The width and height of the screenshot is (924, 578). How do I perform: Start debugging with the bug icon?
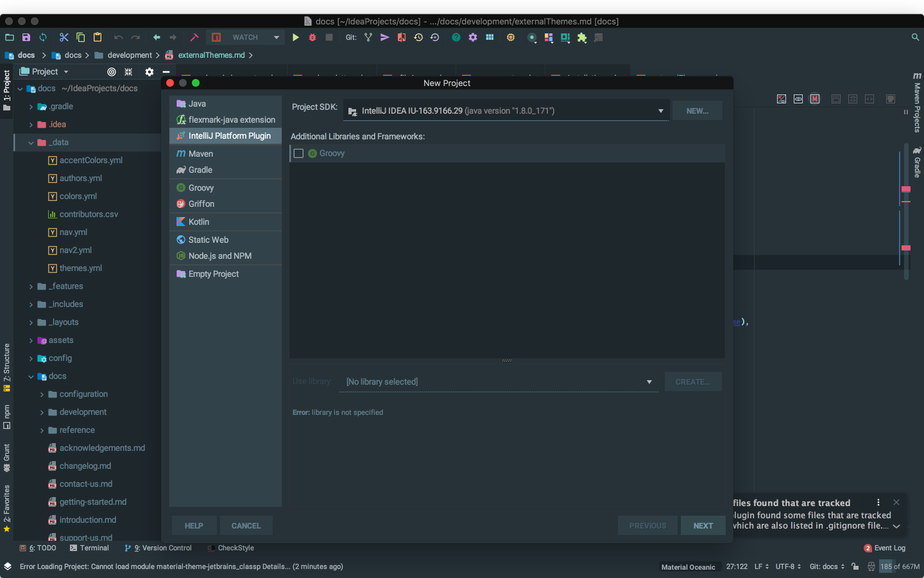coord(312,37)
